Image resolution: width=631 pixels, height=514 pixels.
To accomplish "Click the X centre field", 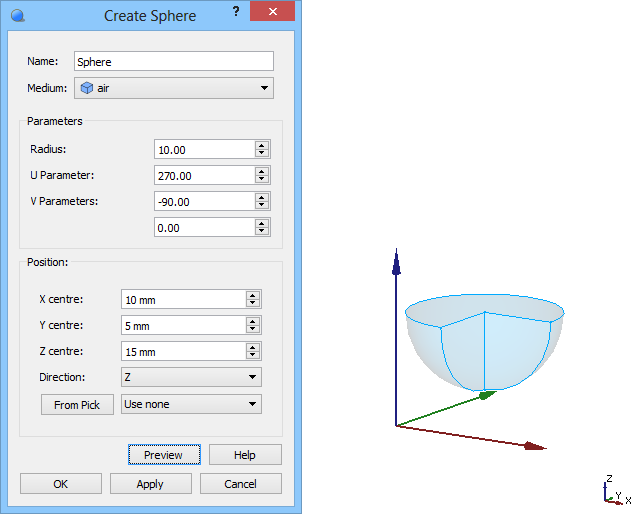I will tap(184, 299).
